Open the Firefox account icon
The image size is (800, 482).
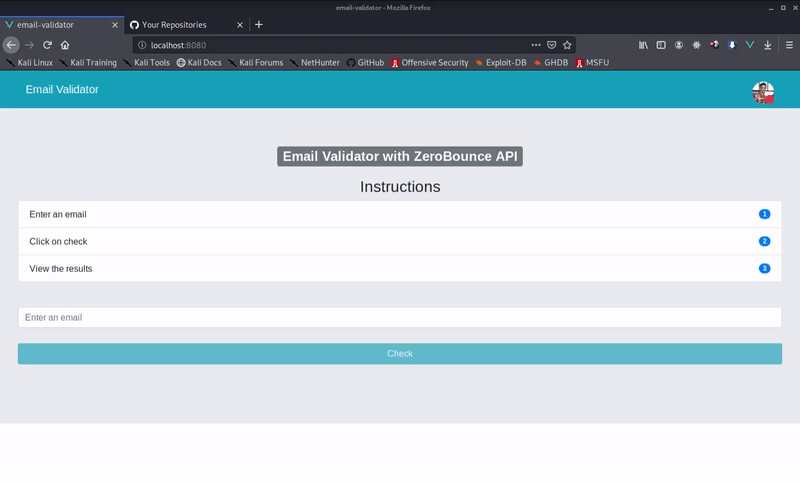tap(679, 45)
